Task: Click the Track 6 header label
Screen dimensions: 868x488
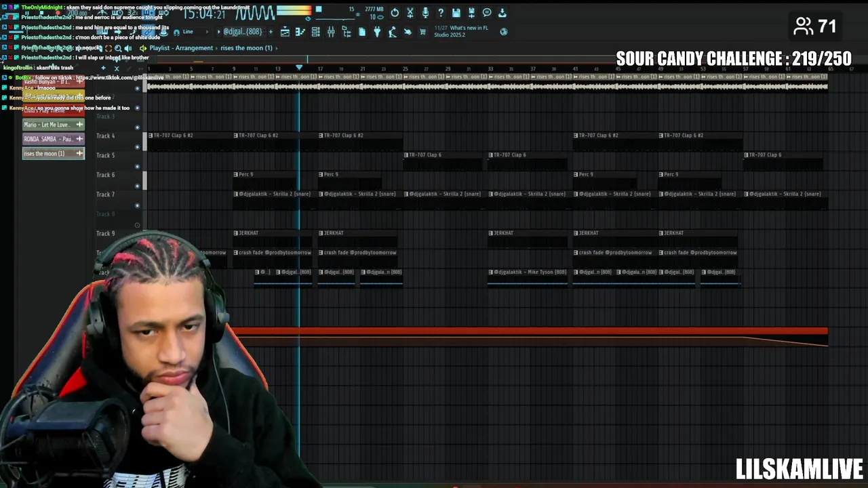Action: (106, 175)
